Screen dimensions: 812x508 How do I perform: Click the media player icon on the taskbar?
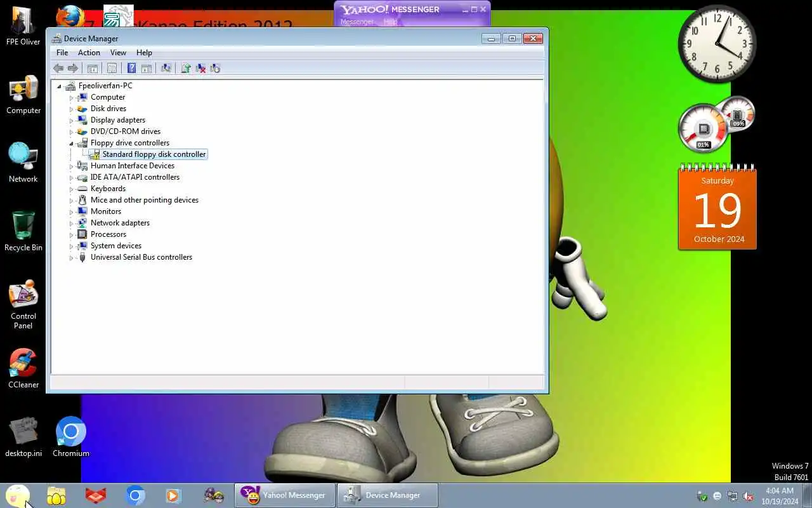point(173,495)
